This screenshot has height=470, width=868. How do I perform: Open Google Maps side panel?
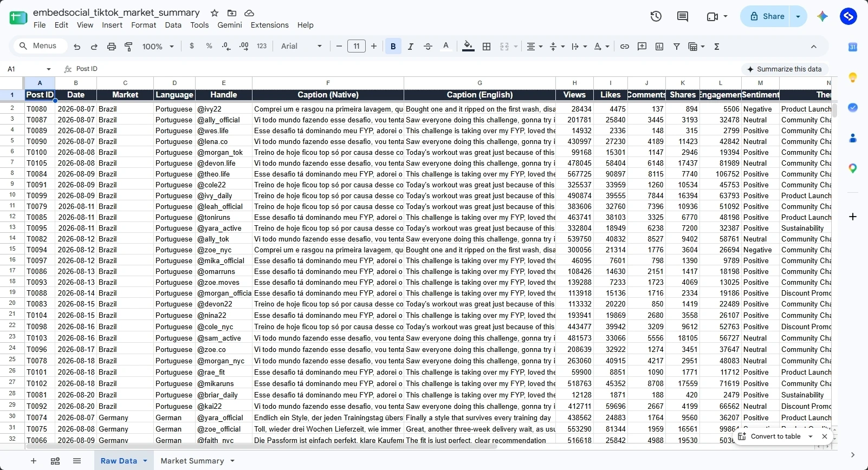pyautogui.click(x=853, y=168)
